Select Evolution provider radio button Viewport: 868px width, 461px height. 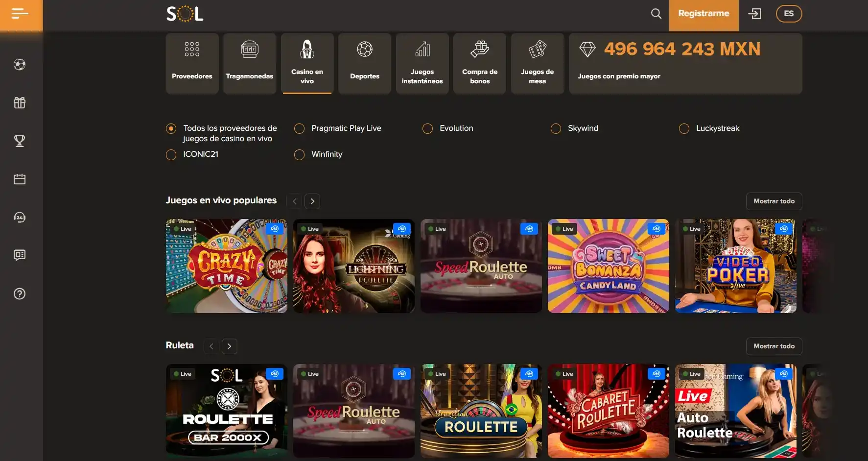point(427,128)
